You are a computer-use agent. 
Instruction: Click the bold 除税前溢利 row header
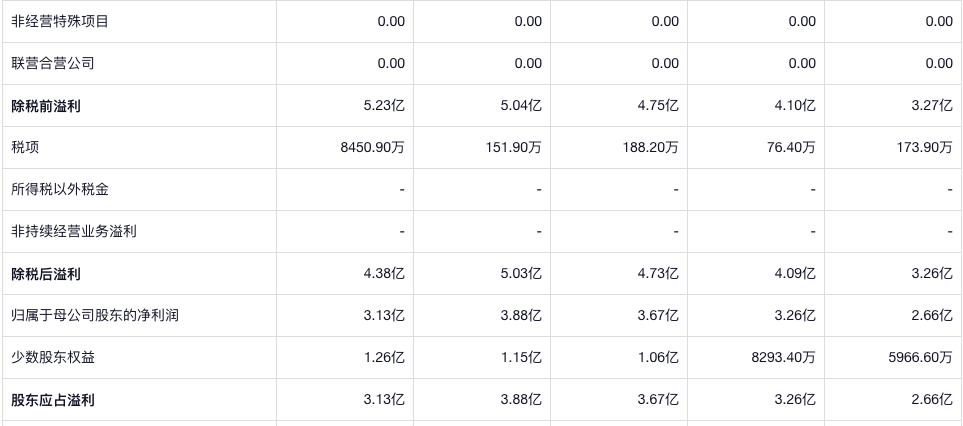tap(45, 105)
